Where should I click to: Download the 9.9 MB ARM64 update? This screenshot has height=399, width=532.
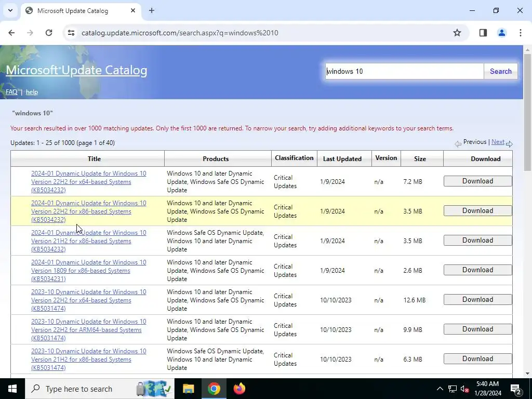click(478, 329)
